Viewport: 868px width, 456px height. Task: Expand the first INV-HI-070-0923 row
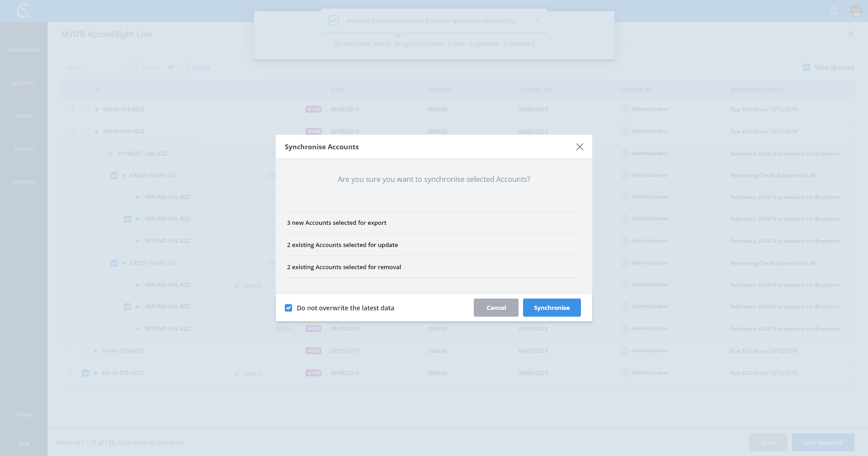(x=72, y=109)
